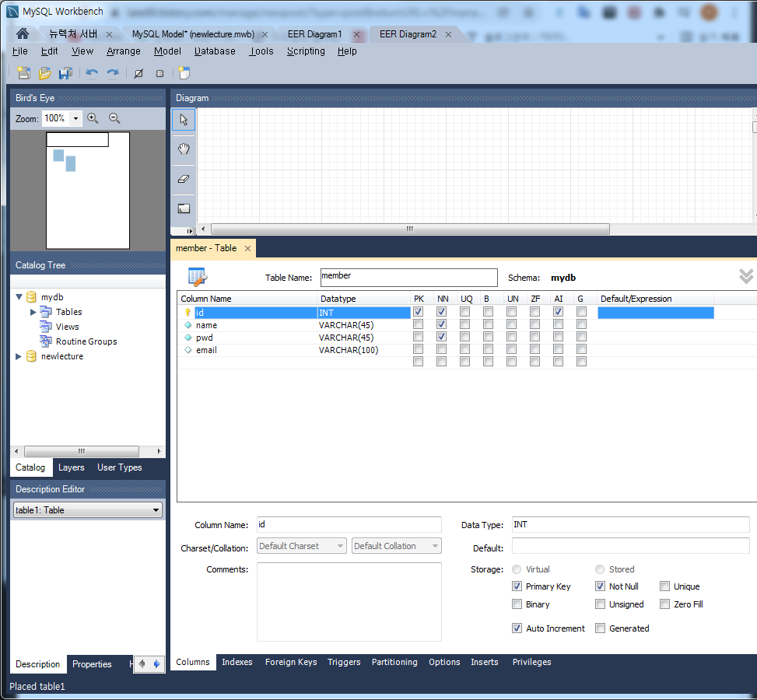Switch to the Indexes tab
The width and height of the screenshot is (757, 700).
[237, 662]
